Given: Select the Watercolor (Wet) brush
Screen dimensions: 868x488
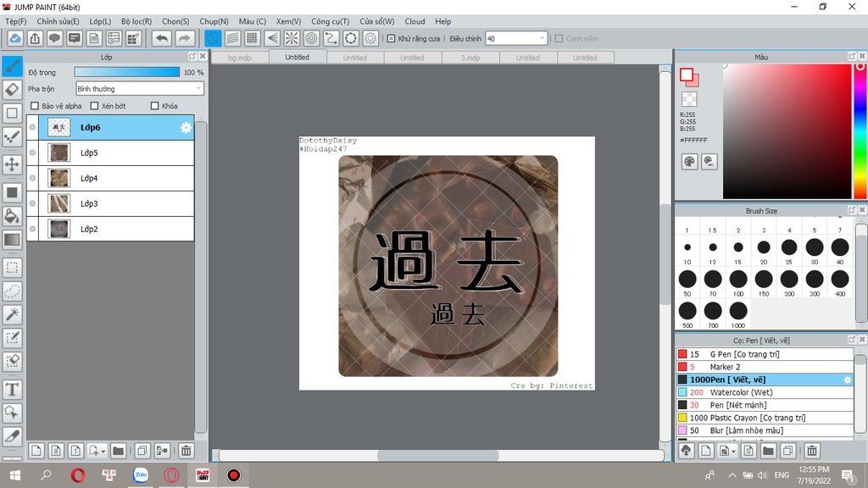Looking at the screenshot, I should click(x=765, y=392).
